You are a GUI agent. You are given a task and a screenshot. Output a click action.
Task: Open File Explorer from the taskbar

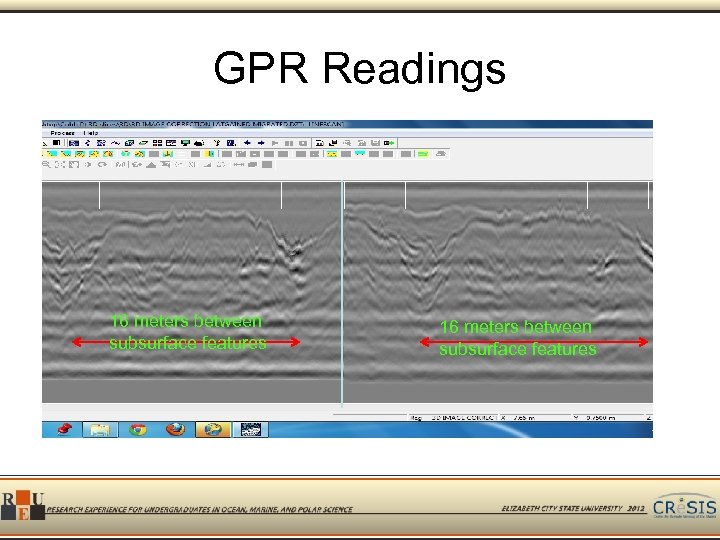click(x=100, y=429)
